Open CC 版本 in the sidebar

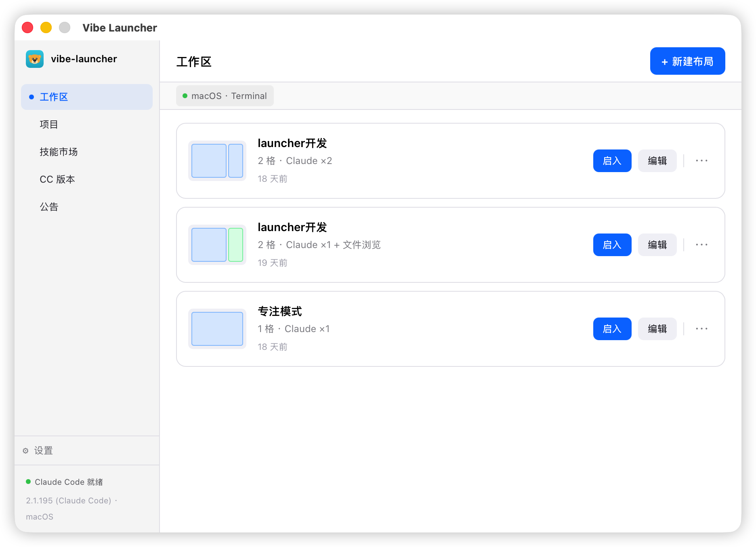click(x=87, y=179)
